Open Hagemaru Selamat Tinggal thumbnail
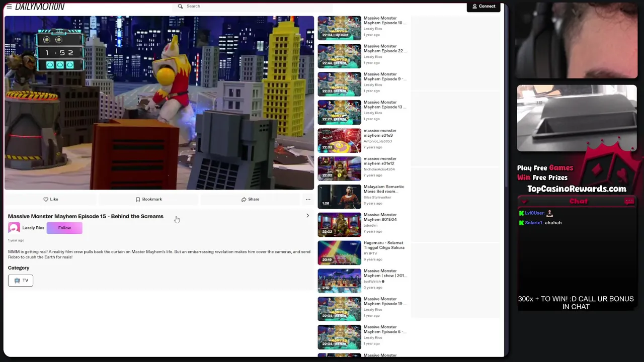The image size is (644, 362). tap(339, 253)
